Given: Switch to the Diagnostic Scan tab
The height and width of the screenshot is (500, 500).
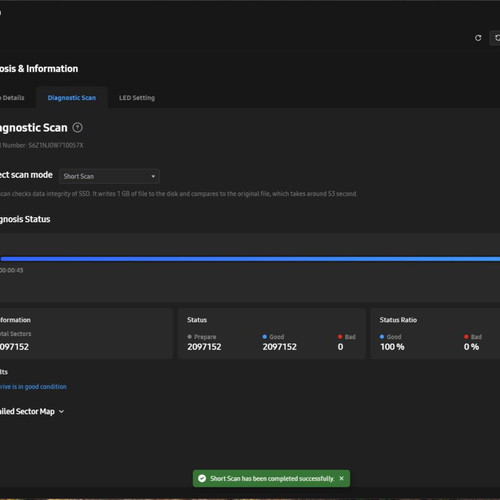Looking at the screenshot, I should (72, 98).
